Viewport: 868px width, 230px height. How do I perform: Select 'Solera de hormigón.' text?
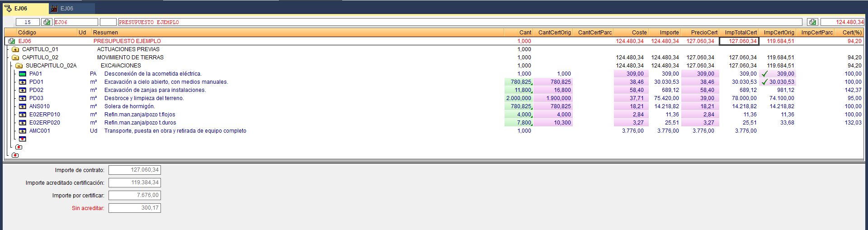[130, 106]
